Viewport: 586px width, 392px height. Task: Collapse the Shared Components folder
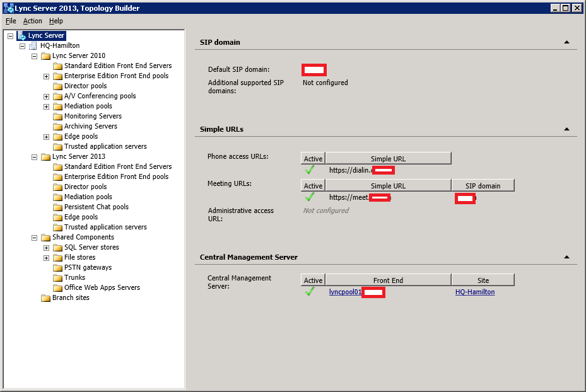pyautogui.click(x=35, y=238)
